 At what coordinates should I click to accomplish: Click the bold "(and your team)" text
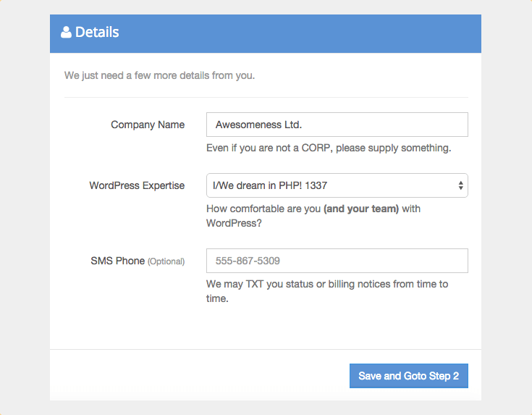361,209
